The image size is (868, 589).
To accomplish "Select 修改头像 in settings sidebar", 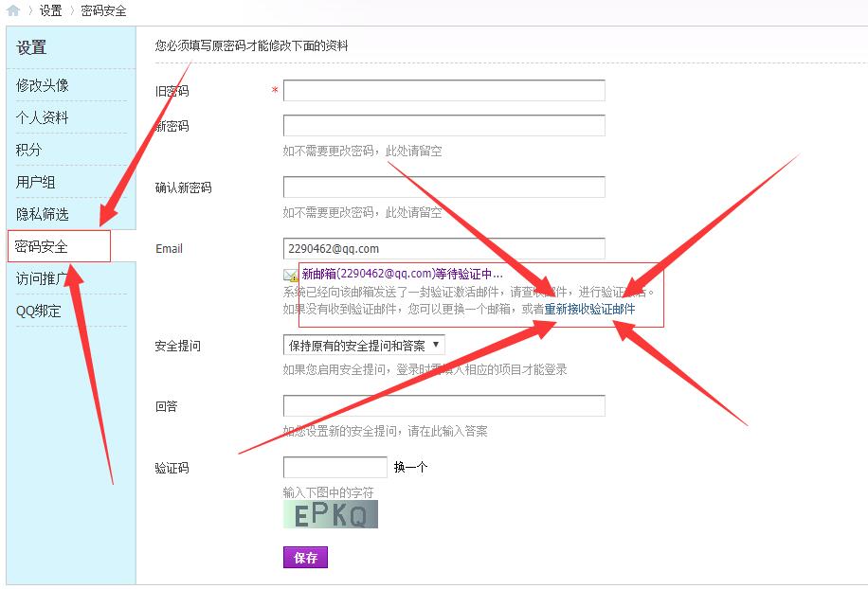I will 43,85.
